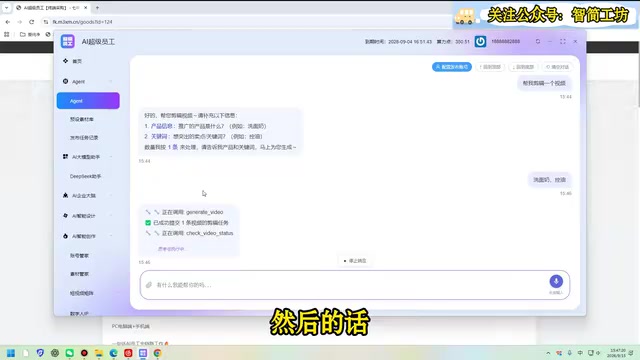Open 预设素材库 in the sidebar
The image size is (640, 360).
point(82,119)
